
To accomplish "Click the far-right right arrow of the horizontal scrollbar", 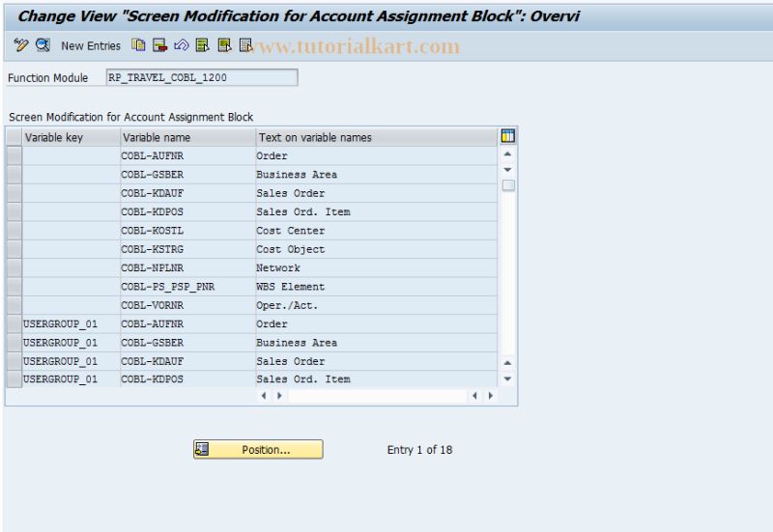I will (491, 396).
